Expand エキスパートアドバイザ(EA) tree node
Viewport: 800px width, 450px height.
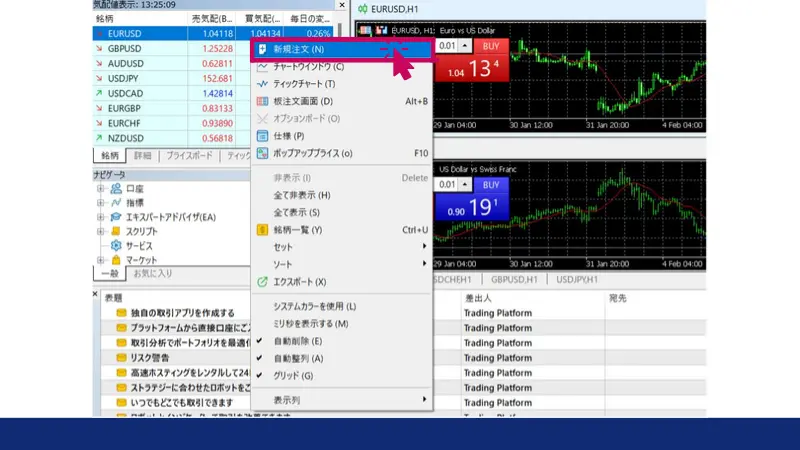click(x=101, y=217)
